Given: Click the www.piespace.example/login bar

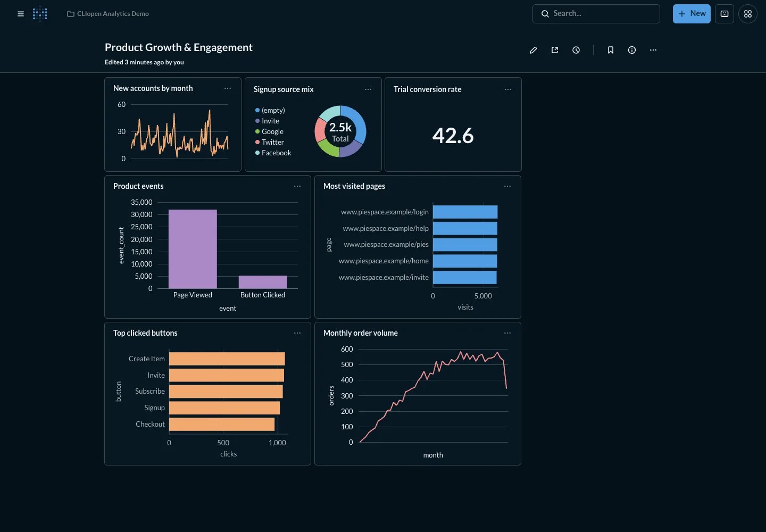Looking at the screenshot, I should click(x=465, y=212).
